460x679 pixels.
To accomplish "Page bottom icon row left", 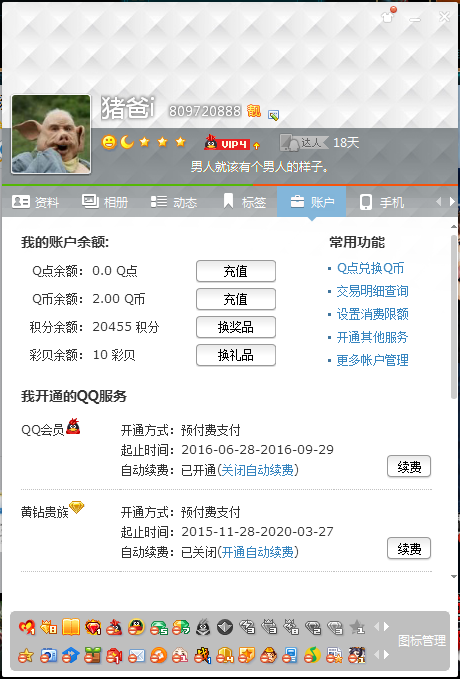I will [376, 654].
